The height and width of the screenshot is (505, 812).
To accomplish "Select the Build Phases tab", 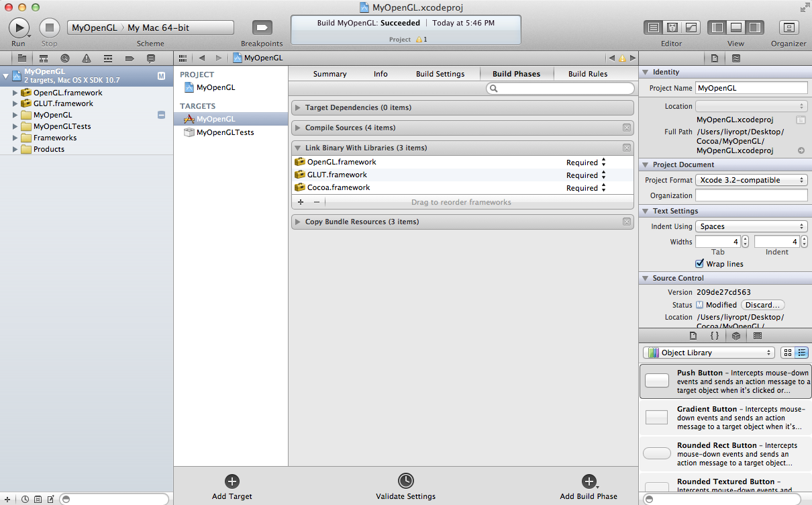I will (516, 74).
